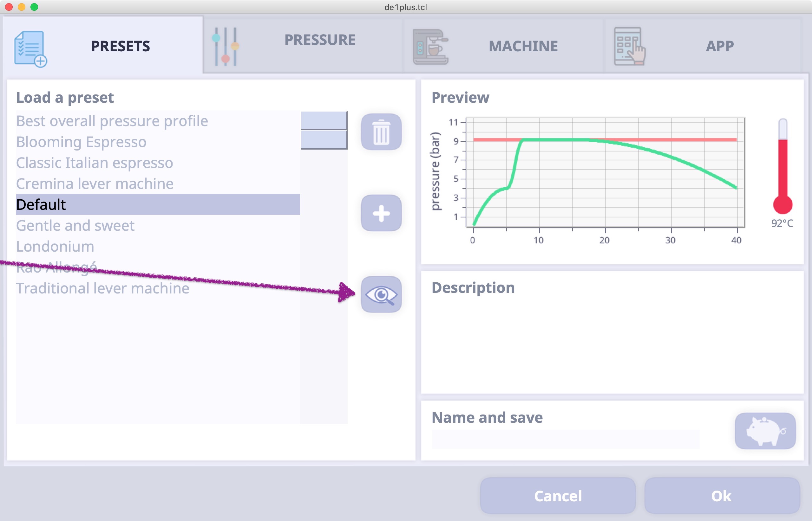This screenshot has width=812, height=521.
Task: Add a new preset with the plus icon
Action: (381, 213)
